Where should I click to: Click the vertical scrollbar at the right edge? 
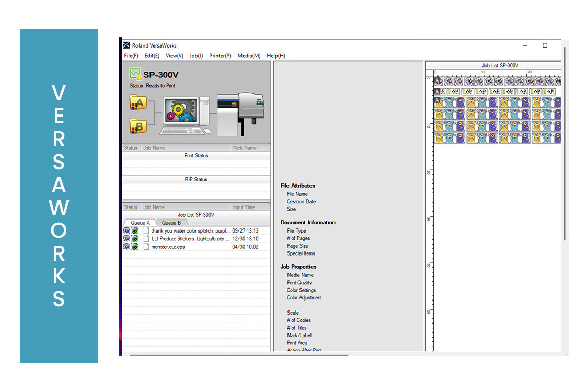click(x=564, y=144)
